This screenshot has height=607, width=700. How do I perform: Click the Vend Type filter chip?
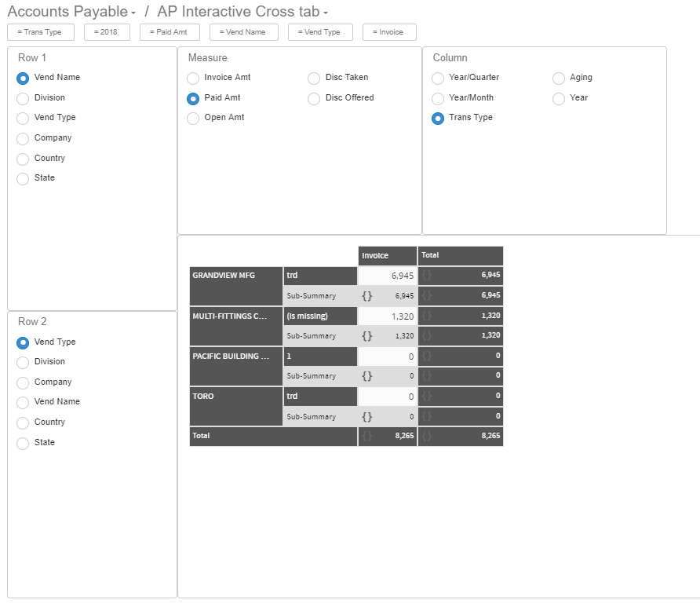coord(320,32)
